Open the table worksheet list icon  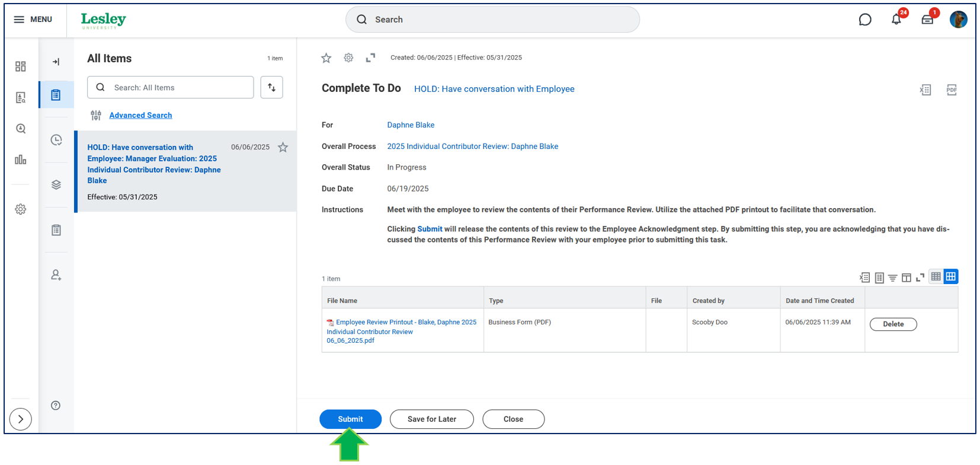click(879, 278)
